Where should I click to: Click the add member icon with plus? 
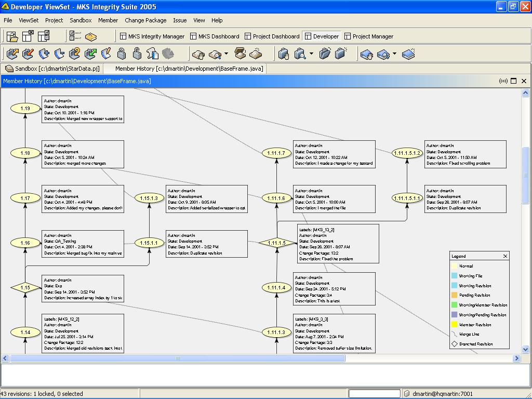[x=44, y=54]
